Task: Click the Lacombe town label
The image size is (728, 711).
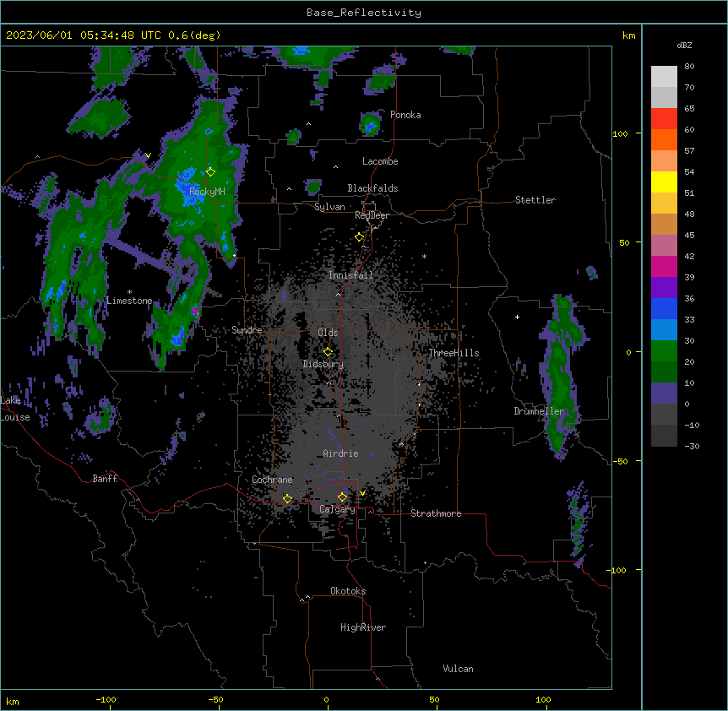Action: coord(380,161)
